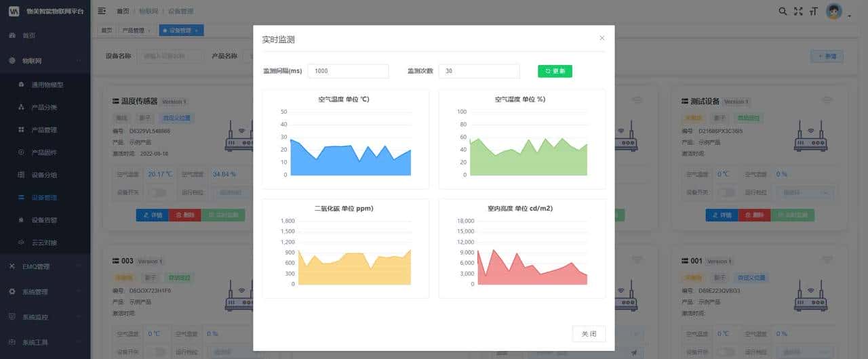The image size is (868, 359).
Task: Click the 产品固件 sidebar icon
Action: 22,152
